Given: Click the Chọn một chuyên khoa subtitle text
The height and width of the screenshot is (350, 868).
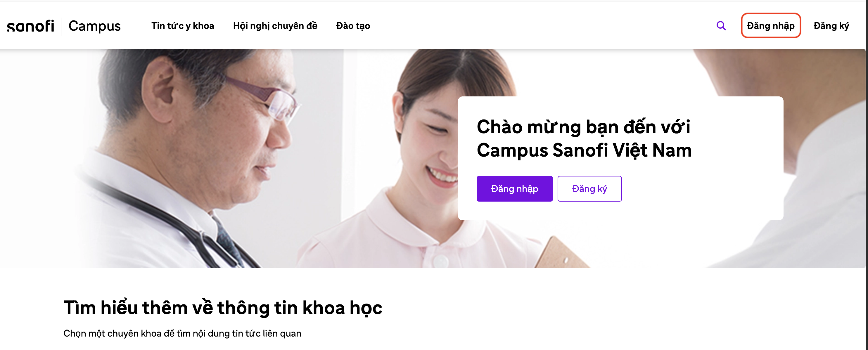Looking at the screenshot, I should click(x=182, y=334).
